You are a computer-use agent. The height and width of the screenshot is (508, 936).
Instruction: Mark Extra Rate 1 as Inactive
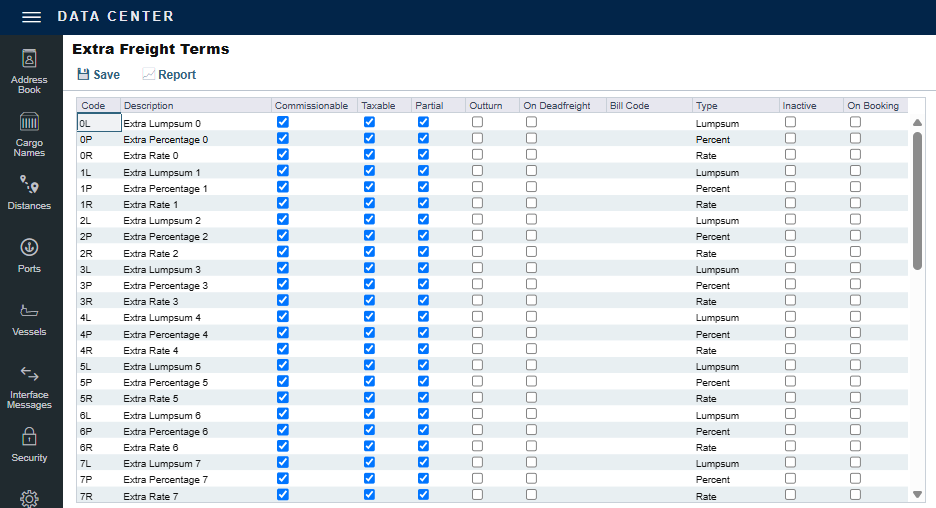point(790,203)
